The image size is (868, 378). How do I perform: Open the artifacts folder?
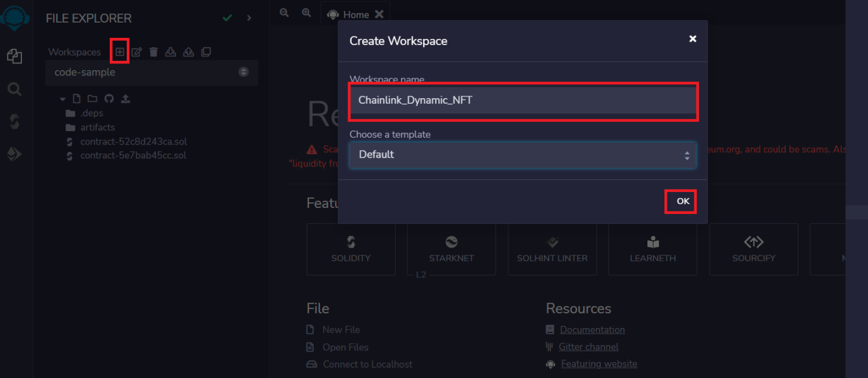pyautogui.click(x=97, y=127)
